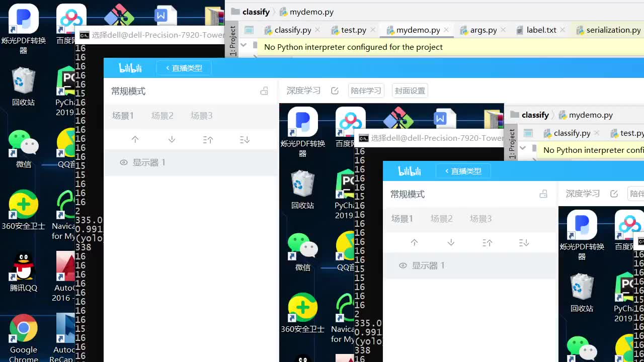Open outer 直播类型 live-type selector
Screen dimensions: 644x362
click(x=184, y=68)
